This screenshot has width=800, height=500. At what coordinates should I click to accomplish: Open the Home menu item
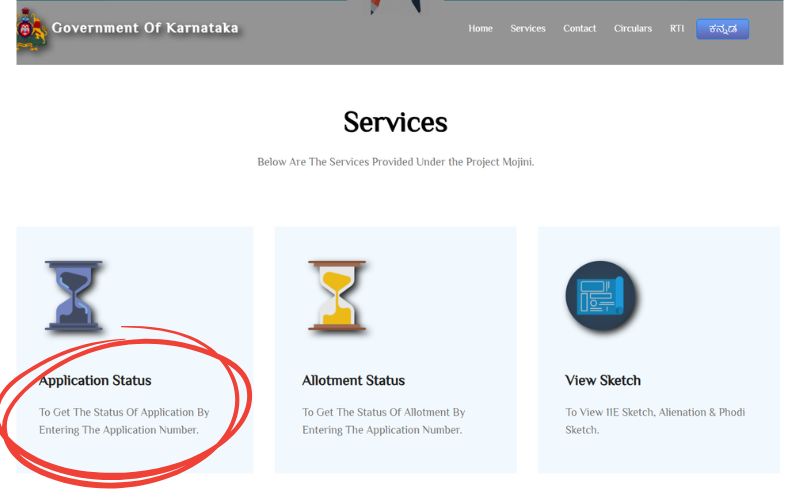480,29
